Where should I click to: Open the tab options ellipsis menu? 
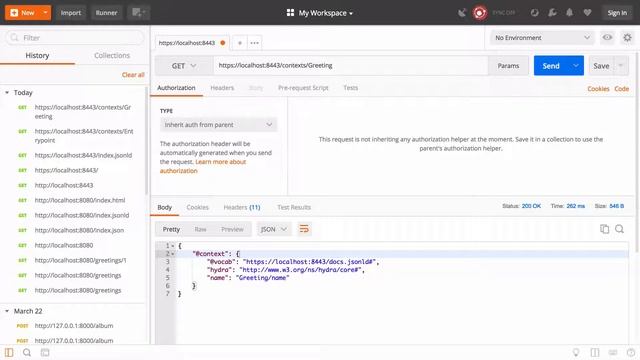[254, 43]
